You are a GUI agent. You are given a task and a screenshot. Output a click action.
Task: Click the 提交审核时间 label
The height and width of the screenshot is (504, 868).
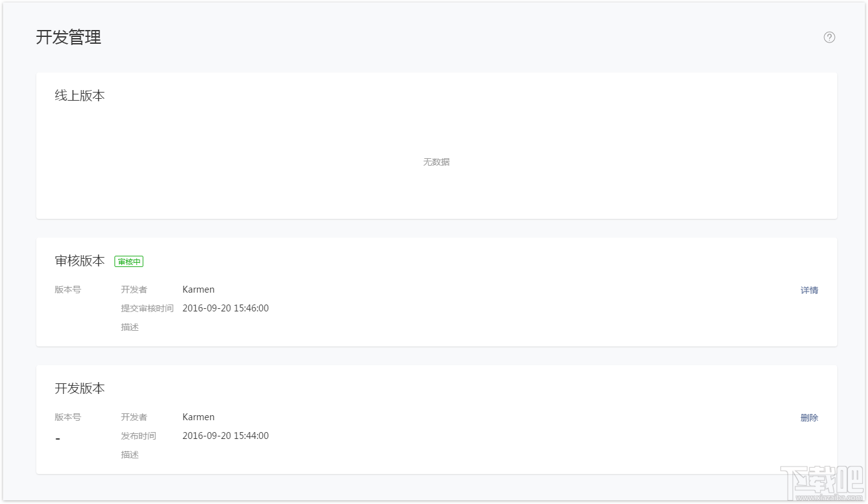click(x=147, y=308)
